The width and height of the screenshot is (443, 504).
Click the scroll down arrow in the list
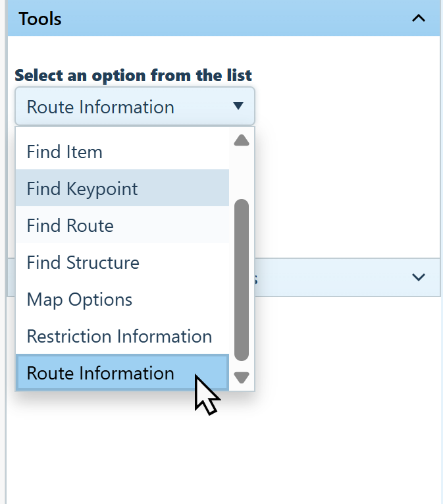click(x=242, y=378)
